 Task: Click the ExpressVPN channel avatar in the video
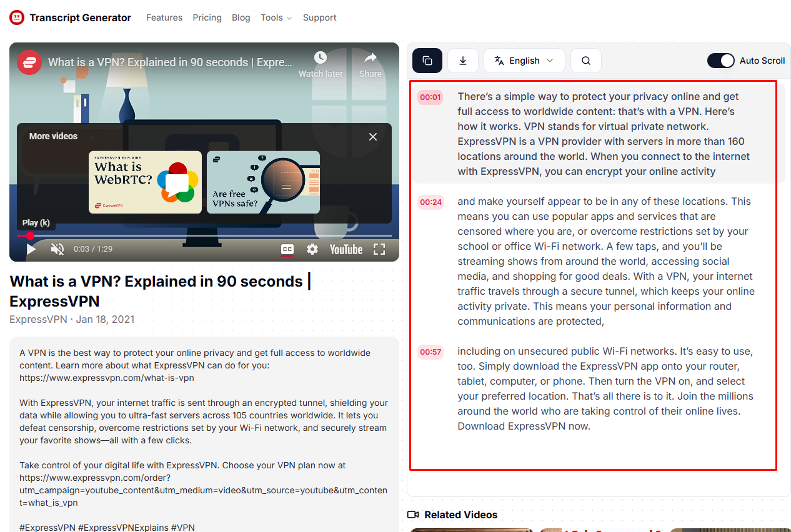(29, 62)
